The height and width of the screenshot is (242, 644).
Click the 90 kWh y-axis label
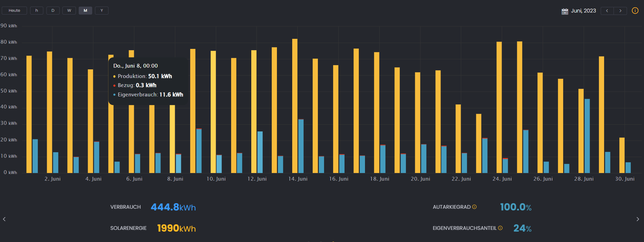pyautogui.click(x=9, y=26)
